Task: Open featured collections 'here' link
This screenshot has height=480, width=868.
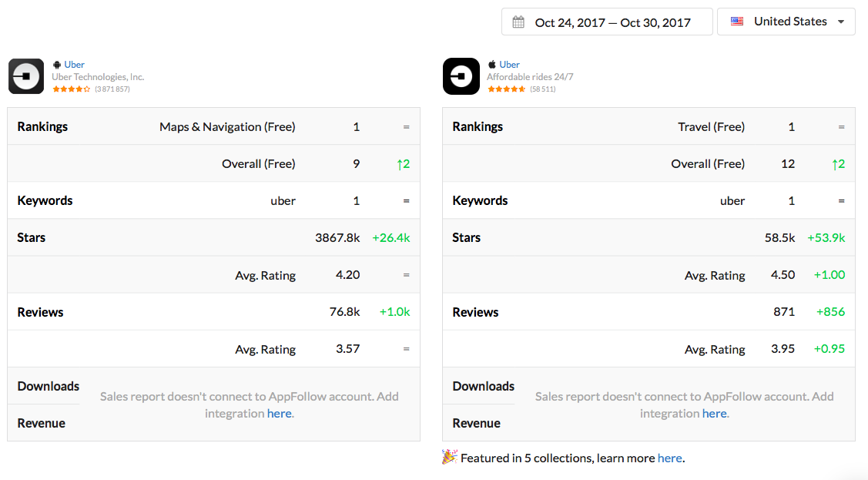Action: pyautogui.click(x=669, y=458)
